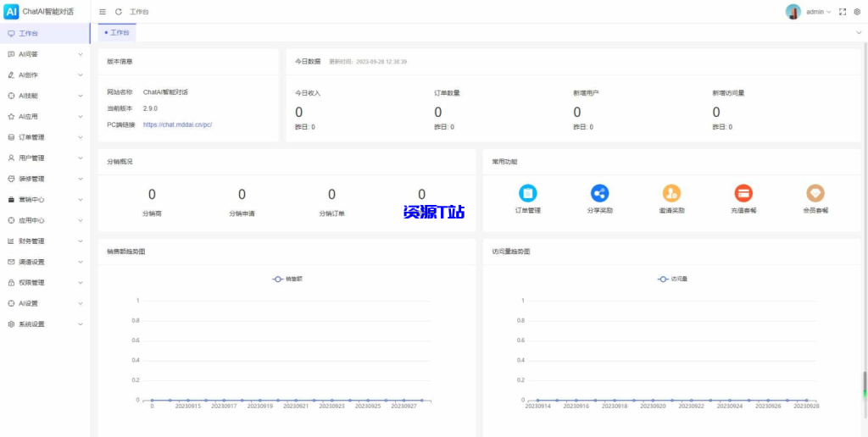Toggle fullscreen mode icon in header
This screenshot has height=437, width=868.
click(x=843, y=12)
